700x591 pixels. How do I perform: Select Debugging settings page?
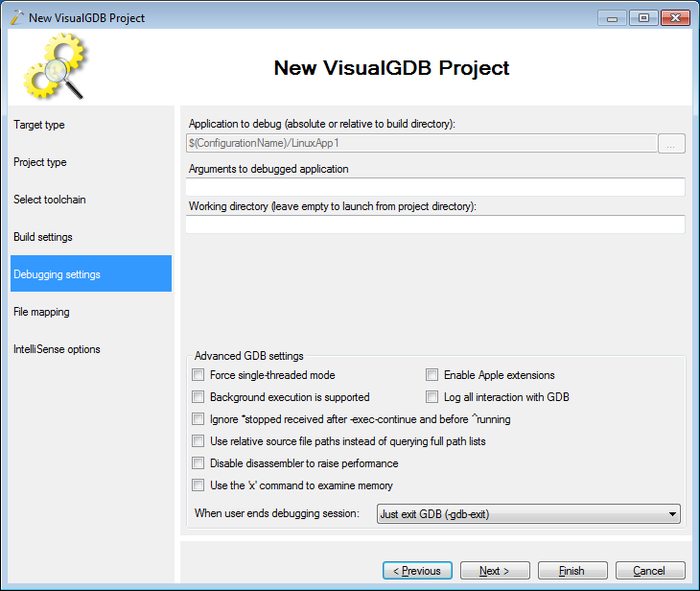[91, 274]
